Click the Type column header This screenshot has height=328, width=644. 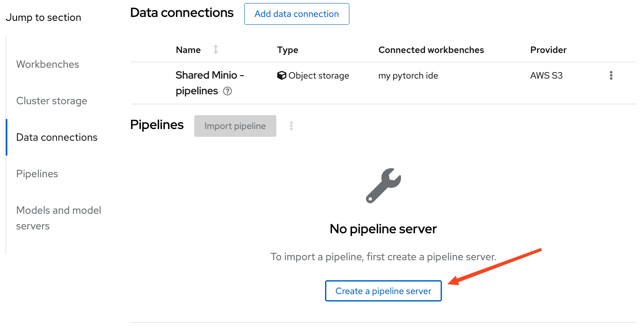coord(288,50)
